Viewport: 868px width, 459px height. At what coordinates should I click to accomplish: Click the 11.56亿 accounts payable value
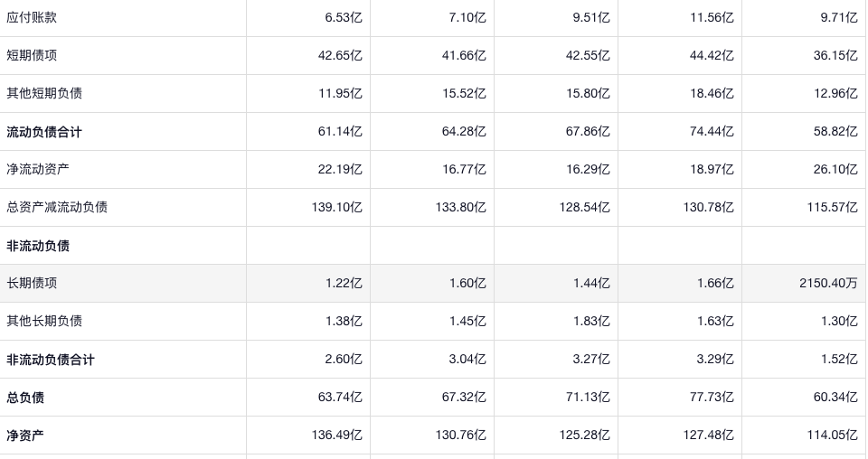pos(712,17)
